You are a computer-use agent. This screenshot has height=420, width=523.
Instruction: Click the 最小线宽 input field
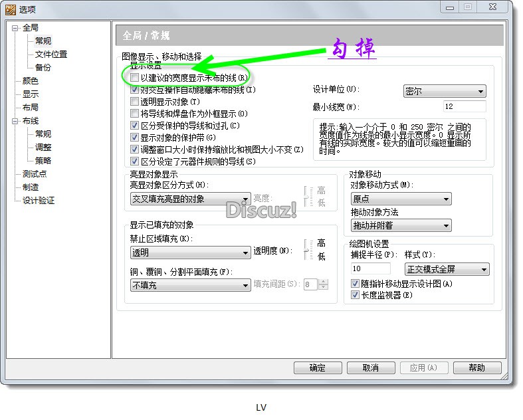point(465,106)
